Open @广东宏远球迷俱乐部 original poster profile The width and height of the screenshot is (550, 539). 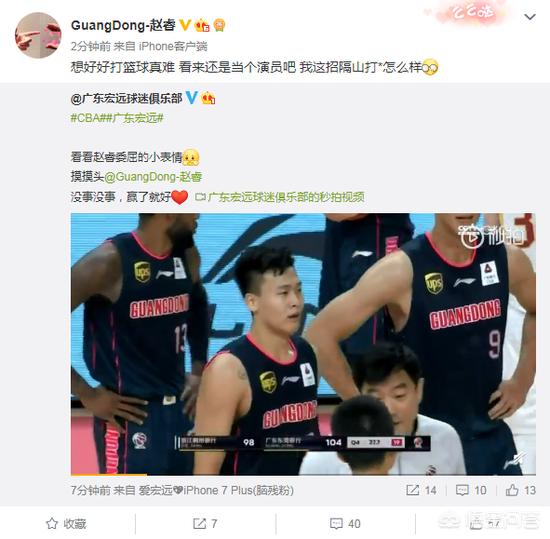click(x=126, y=99)
